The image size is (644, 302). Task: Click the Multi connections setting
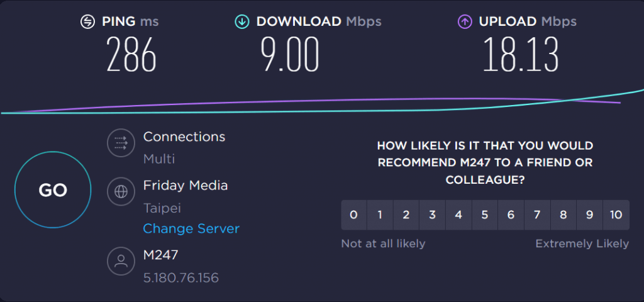point(159,159)
